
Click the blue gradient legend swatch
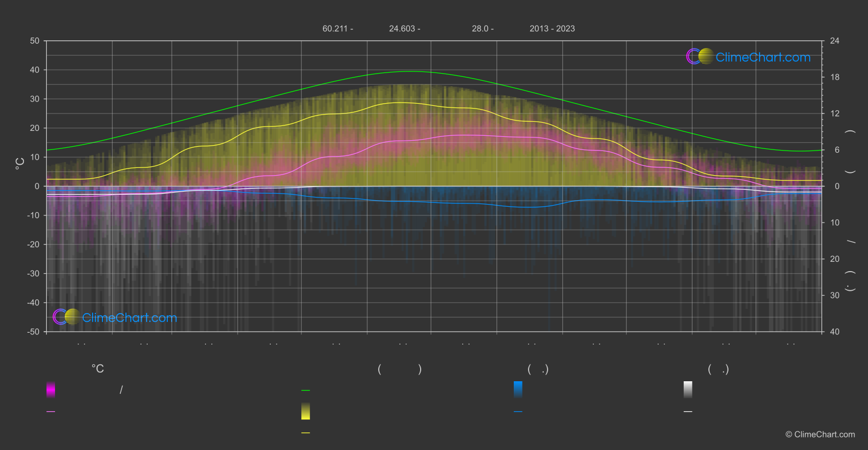518,389
